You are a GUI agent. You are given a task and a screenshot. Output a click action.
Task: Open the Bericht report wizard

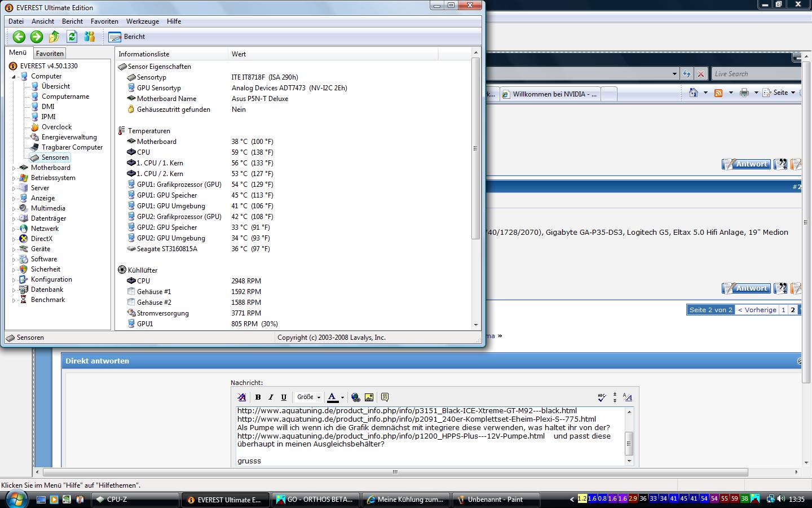point(127,37)
